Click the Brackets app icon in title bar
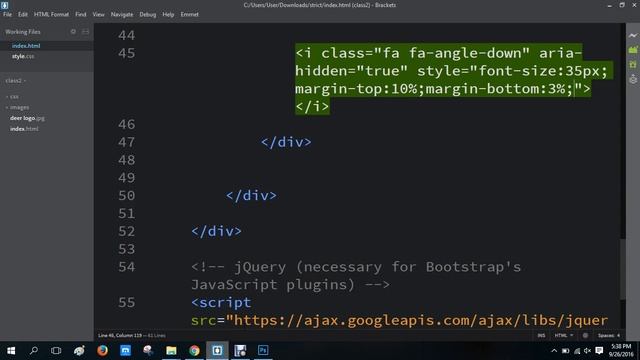Screen dimensions: 640x360 point(4,5)
